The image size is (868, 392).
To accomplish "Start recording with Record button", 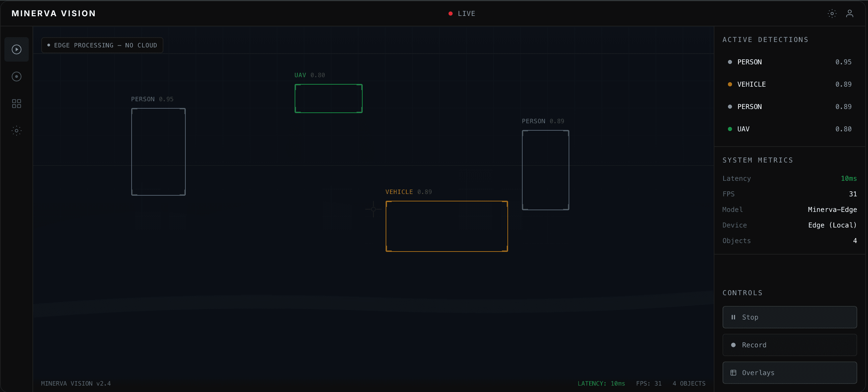I will pyautogui.click(x=790, y=345).
